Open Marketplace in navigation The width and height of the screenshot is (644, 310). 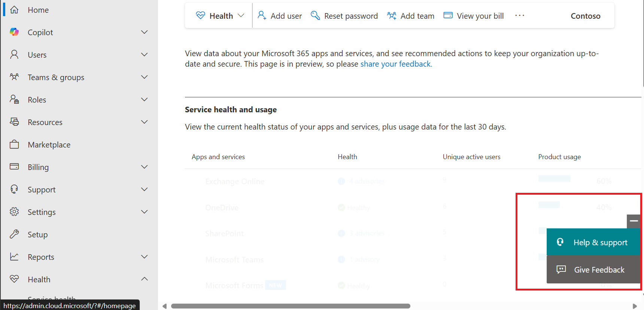[49, 145]
